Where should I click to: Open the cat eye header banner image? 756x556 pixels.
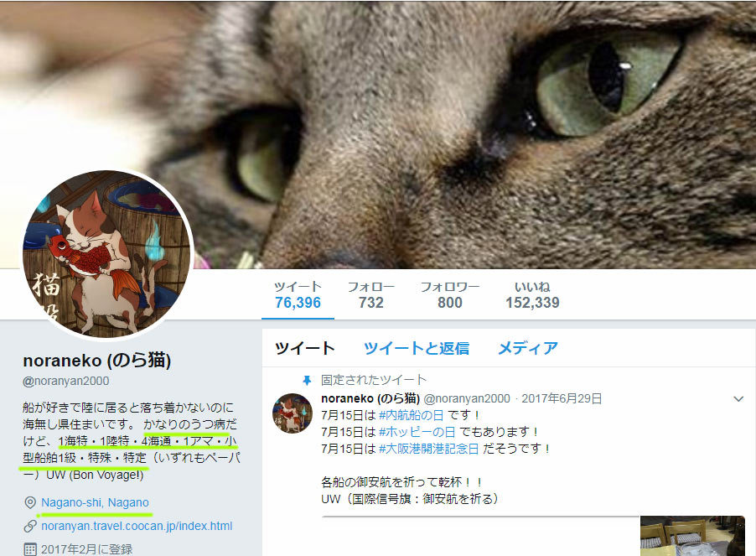click(x=378, y=134)
